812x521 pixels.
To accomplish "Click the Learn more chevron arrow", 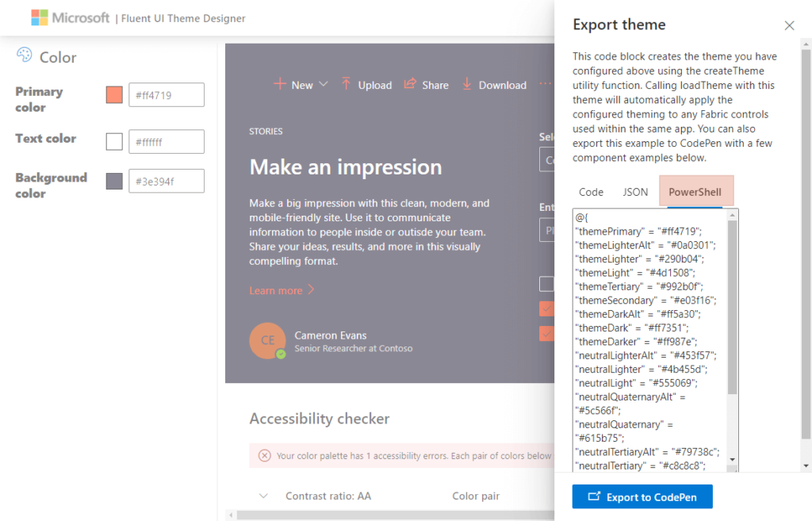I will pyautogui.click(x=311, y=289).
